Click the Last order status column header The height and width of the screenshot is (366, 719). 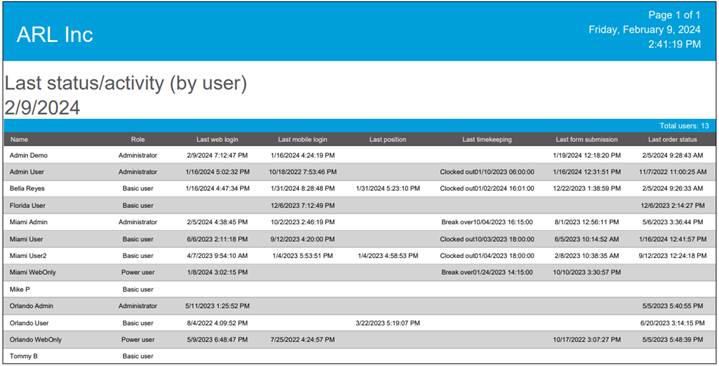coord(673,139)
